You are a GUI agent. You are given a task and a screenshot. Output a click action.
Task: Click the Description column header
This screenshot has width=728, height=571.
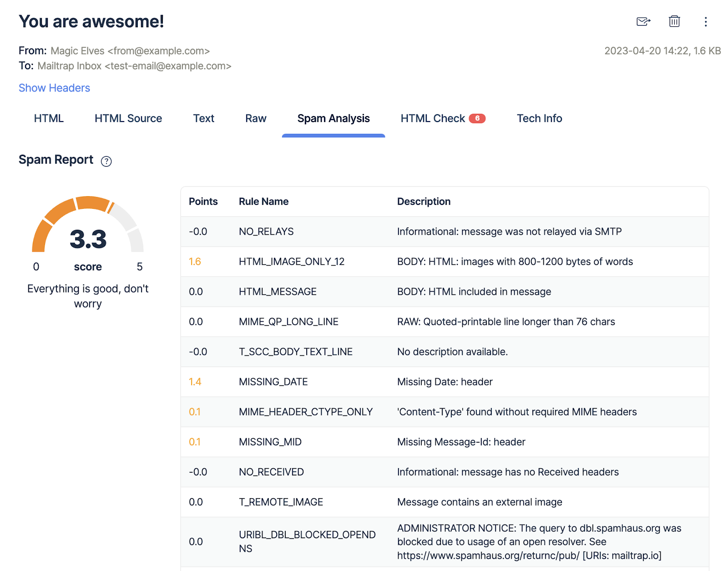coord(424,202)
